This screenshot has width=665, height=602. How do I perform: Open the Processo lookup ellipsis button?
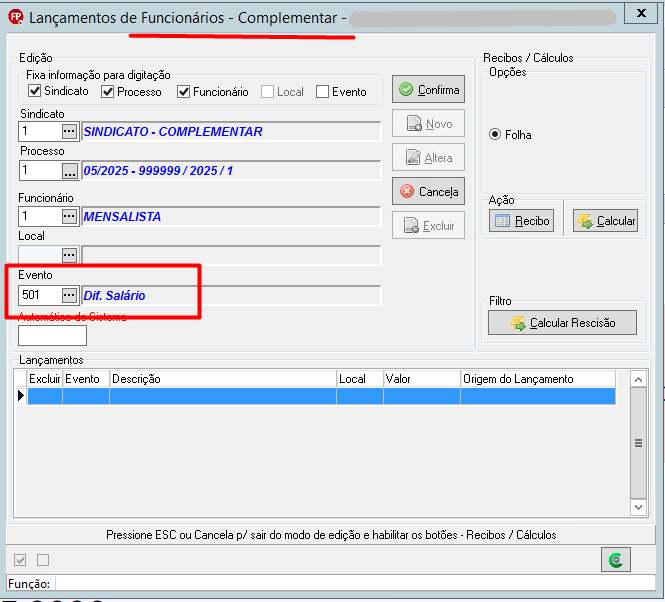click(70, 171)
